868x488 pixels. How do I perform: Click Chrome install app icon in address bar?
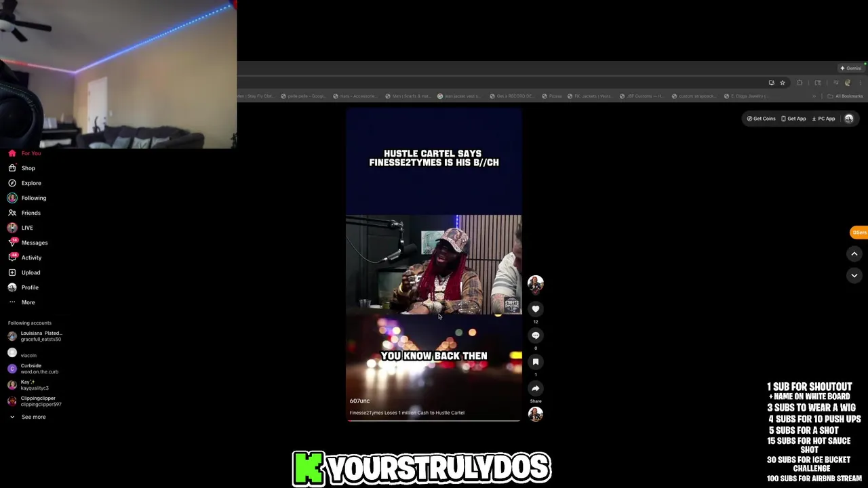pyautogui.click(x=771, y=83)
